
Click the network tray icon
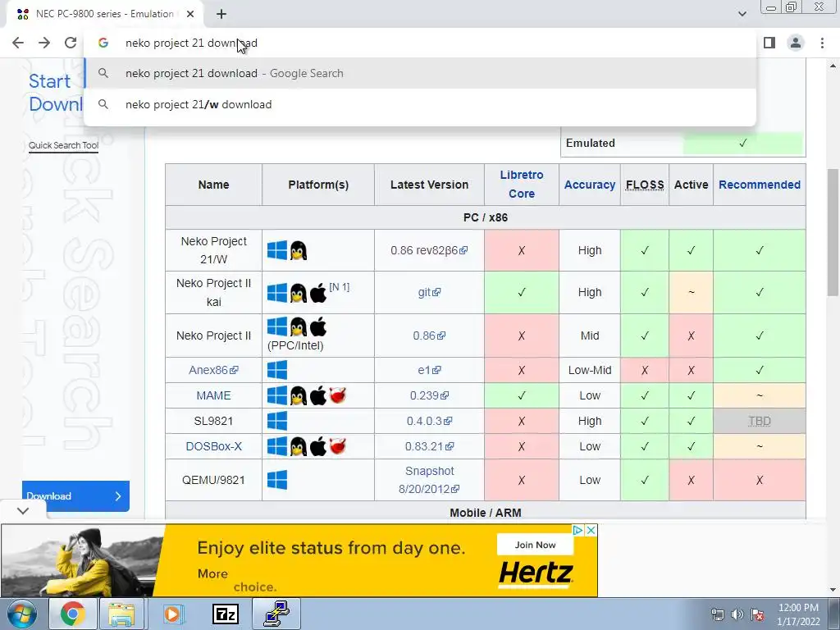pos(717,614)
